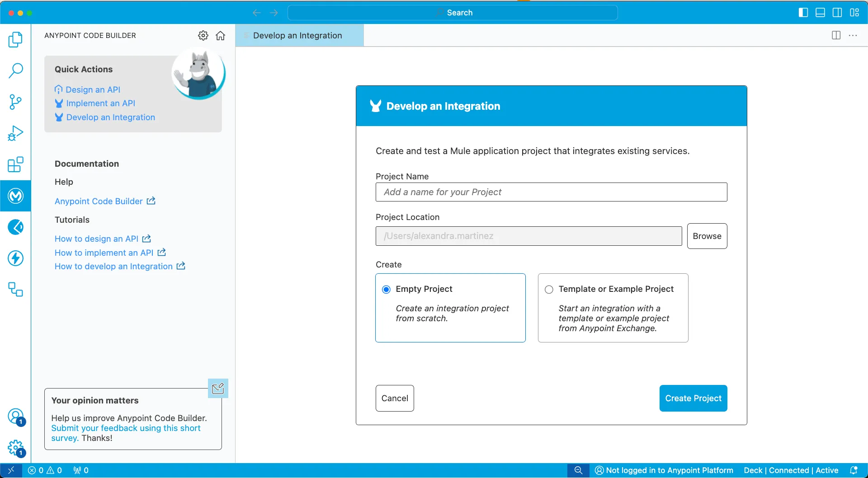
Task: Click the remote window icon in status bar
Action: (x=11, y=470)
